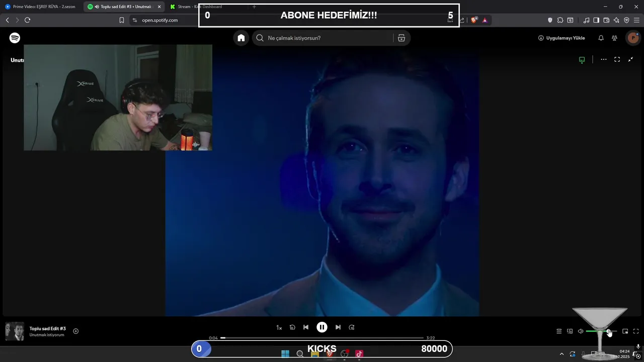Screen dimensions: 644x362
Task: Bookmark this page with the bookmark icon
Action: pyautogui.click(x=121, y=20)
